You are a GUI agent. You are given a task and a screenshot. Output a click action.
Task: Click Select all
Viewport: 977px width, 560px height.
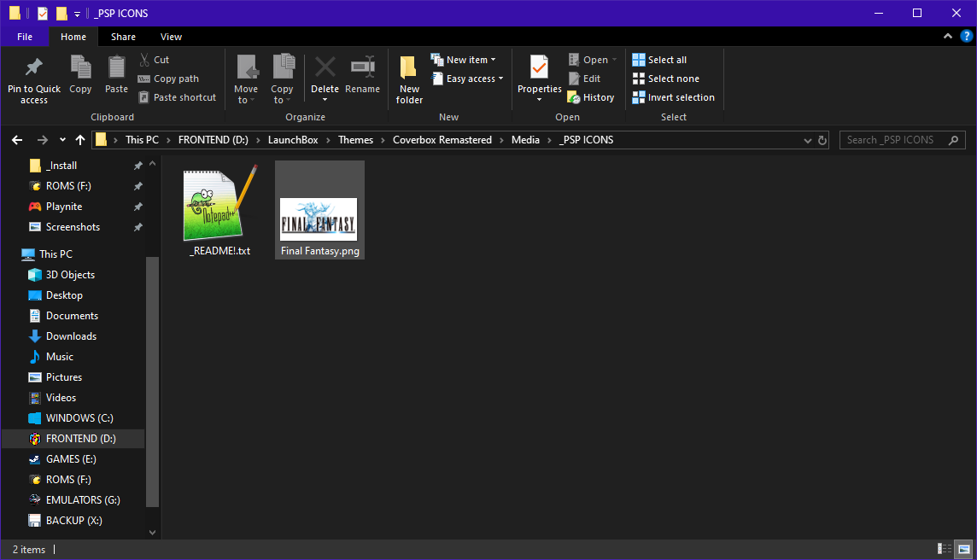(660, 60)
